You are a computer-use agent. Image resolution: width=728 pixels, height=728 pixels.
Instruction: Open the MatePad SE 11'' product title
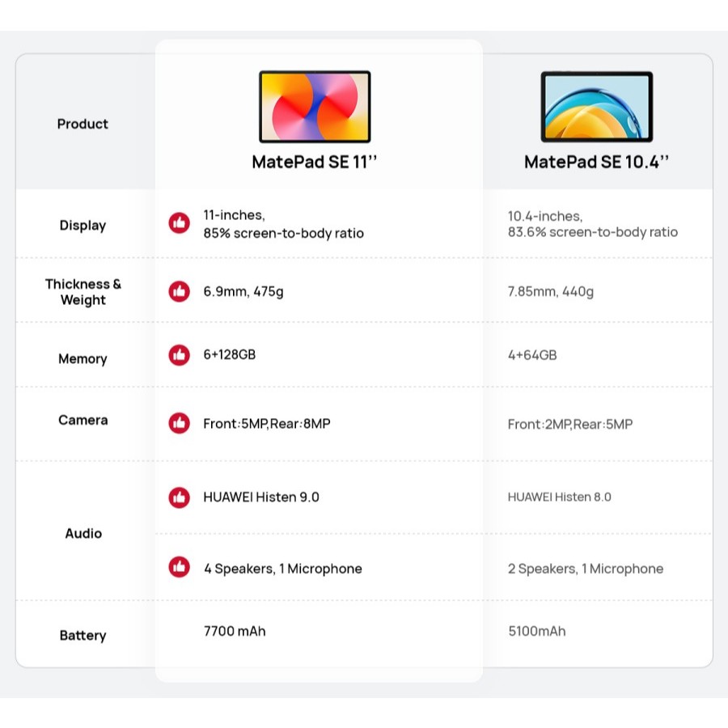tap(315, 162)
